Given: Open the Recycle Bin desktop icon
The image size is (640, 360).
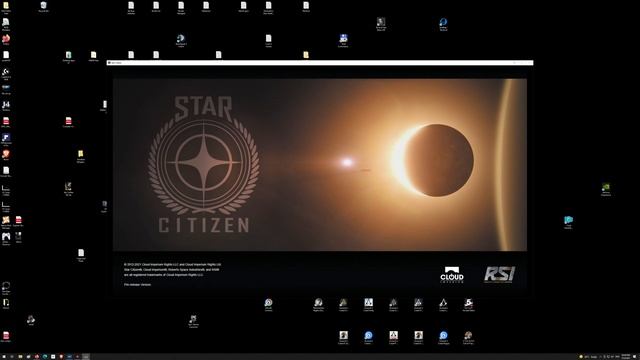Looking at the screenshot, I should [x=43, y=6].
